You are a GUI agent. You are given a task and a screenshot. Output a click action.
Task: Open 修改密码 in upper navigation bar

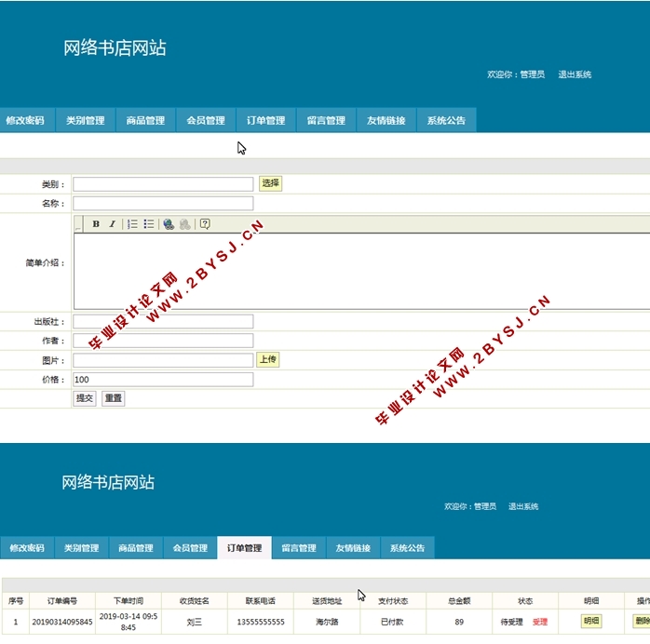[25, 120]
